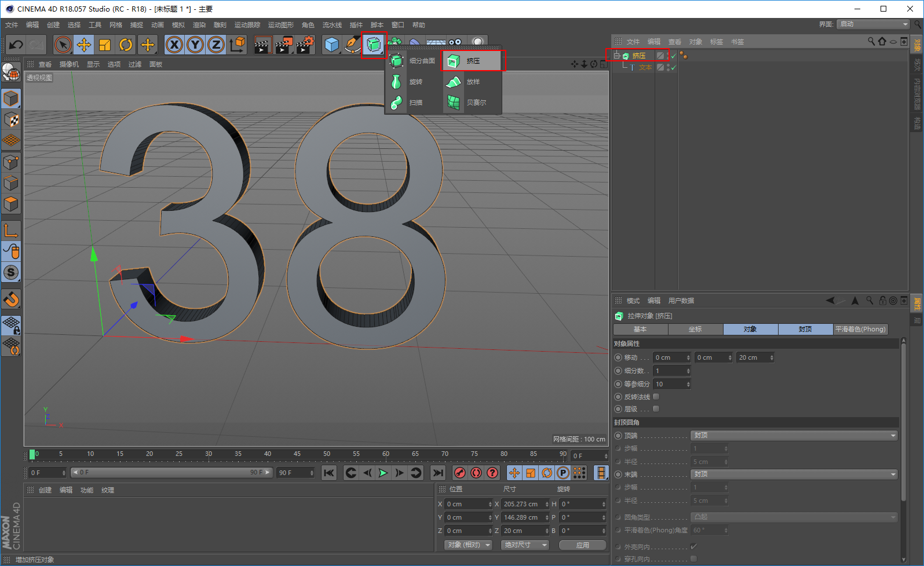Click the axis enable L-shaped icon
924x566 pixels.
point(11,230)
